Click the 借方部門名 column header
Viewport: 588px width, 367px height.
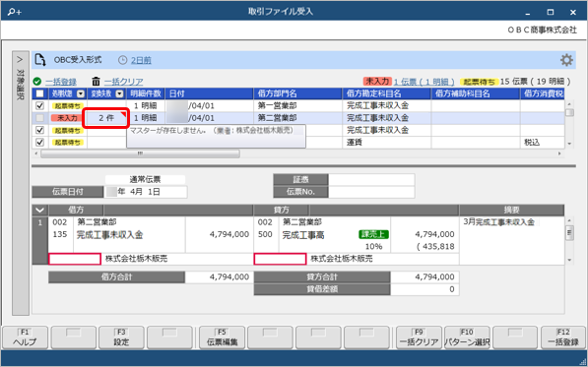coord(298,93)
